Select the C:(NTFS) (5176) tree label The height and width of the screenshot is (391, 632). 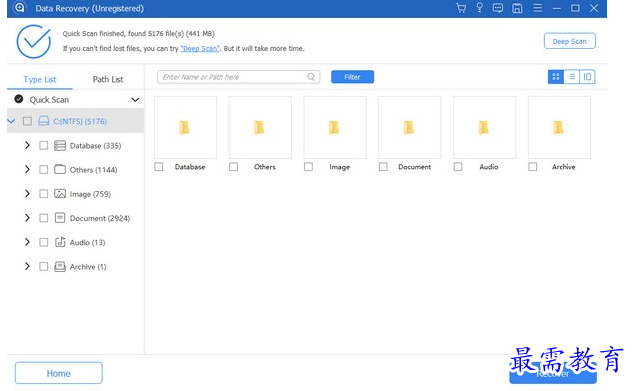click(80, 121)
